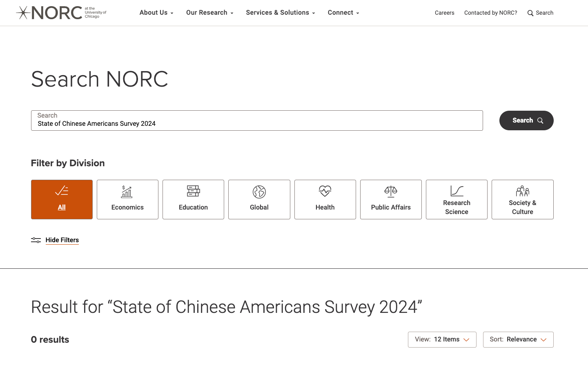Click the Filter by Division heading
The image size is (588, 377).
coord(68,163)
